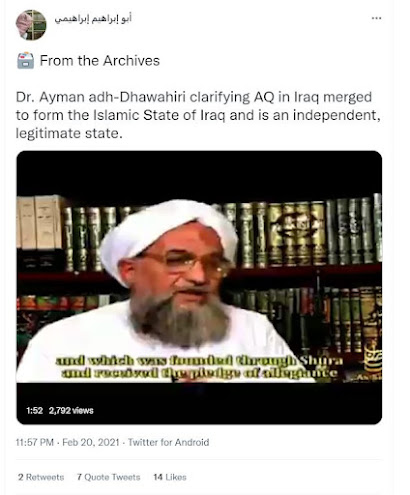Click the 1:52 video duration label
This screenshot has width=410, height=495.
point(35,410)
